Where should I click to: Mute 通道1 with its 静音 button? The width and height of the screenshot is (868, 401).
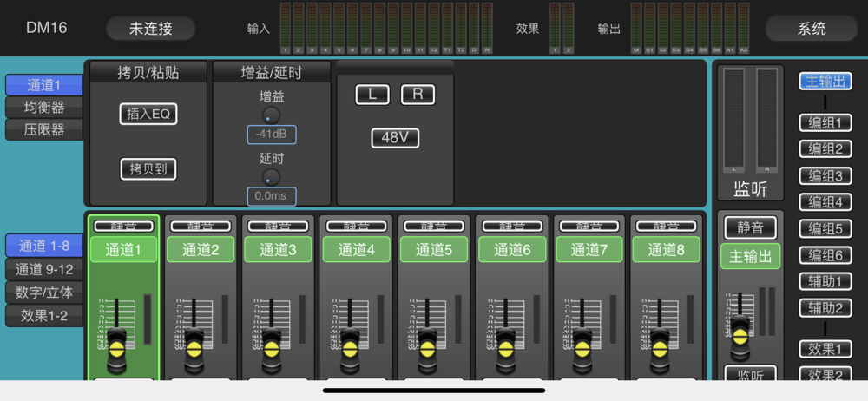(x=123, y=227)
